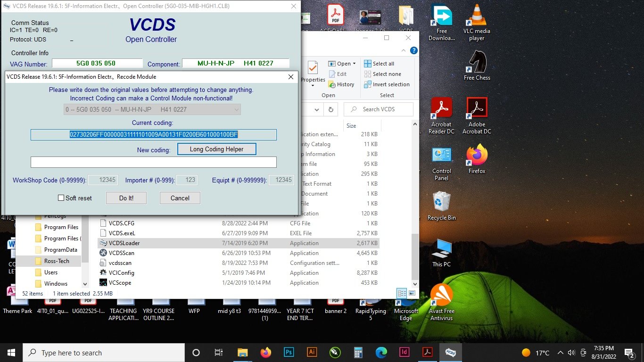Cancel the Recode Module dialog
The image size is (644, 362).
pyautogui.click(x=180, y=198)
